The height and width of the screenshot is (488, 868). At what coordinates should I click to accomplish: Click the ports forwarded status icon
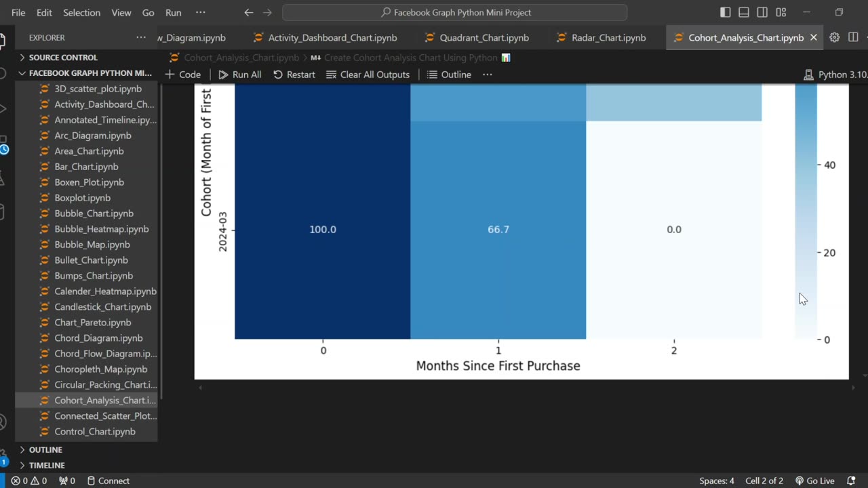coord(67,481)
